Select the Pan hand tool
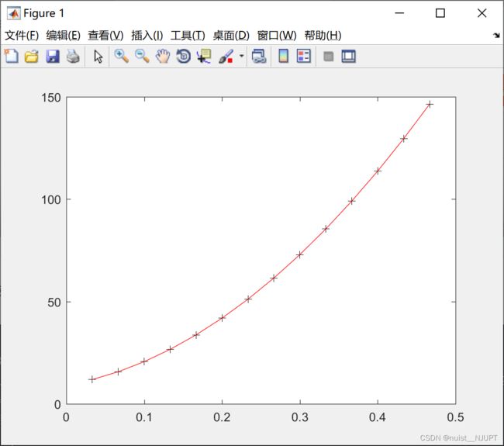504x446 pixels. pyautogui.click(x=163, y=57)
